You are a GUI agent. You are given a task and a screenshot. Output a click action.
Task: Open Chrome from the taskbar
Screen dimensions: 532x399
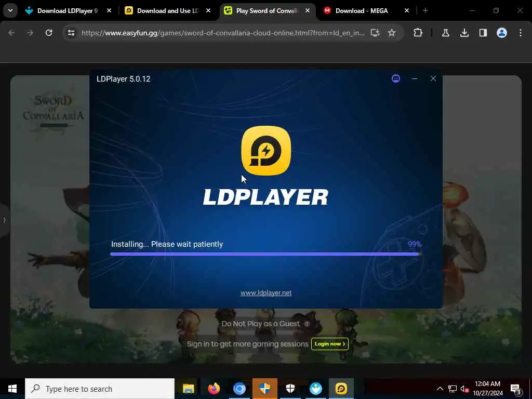[x=239, y=389]
